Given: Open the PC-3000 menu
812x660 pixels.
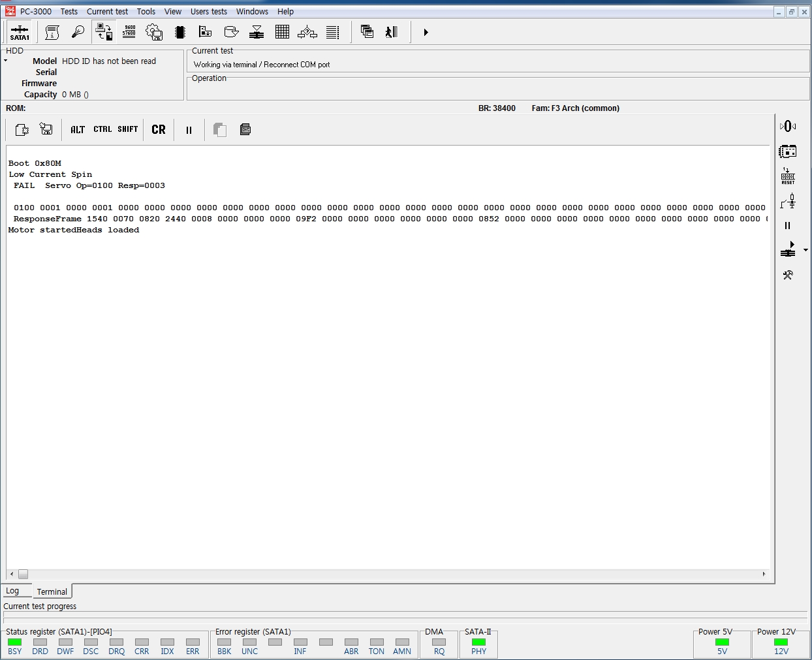Looking at the screenshot, I should point(36,11).
